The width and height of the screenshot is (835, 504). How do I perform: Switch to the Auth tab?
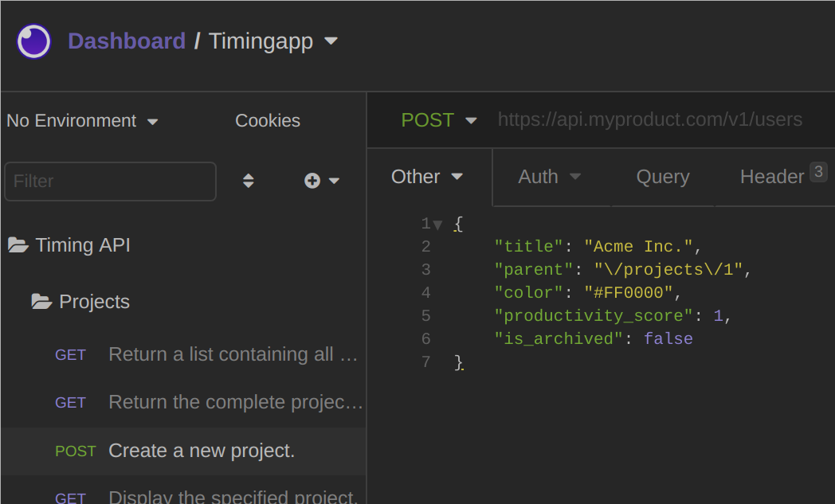pyautogui.click(x=549, y=177)
